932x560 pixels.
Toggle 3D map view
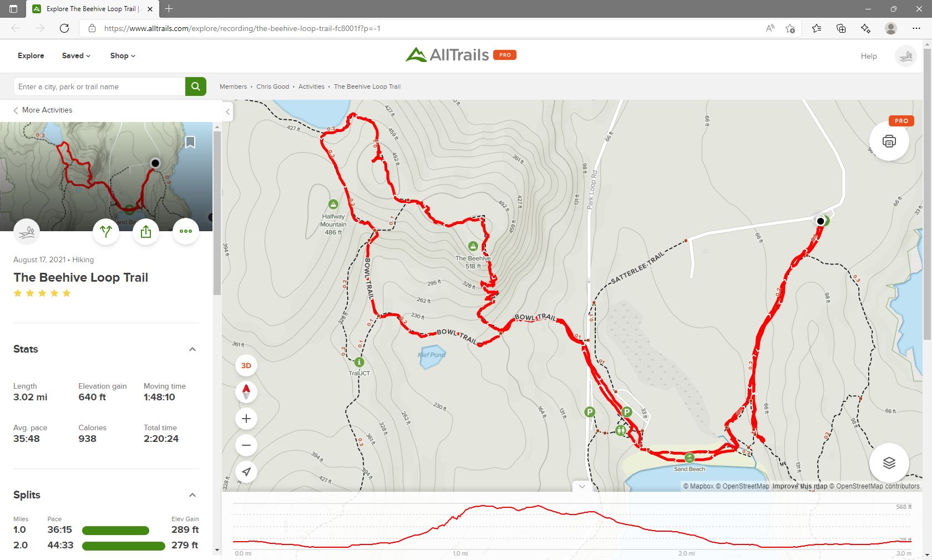click(246, 365)
